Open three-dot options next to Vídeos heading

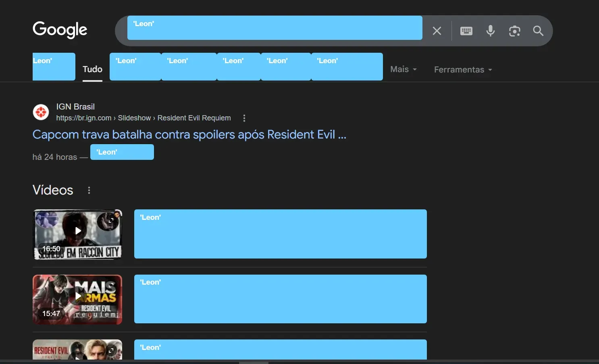pyautogui.click(x=89, y=190)
